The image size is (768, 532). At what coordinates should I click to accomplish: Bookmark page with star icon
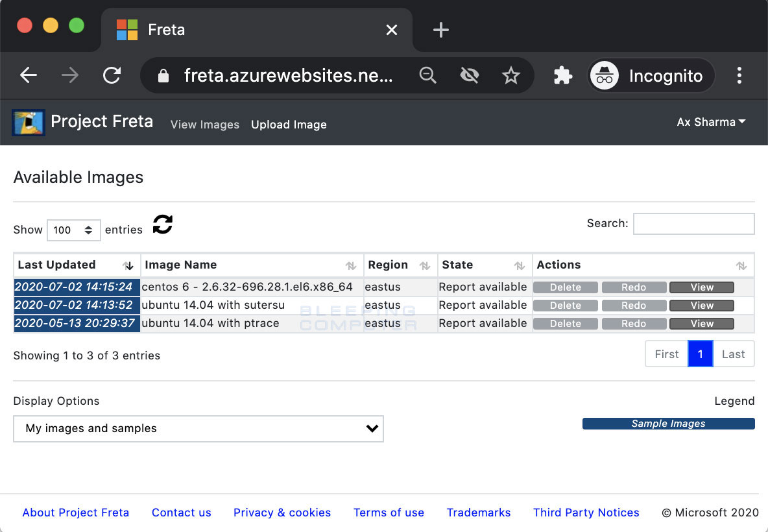tap(511, 75)
